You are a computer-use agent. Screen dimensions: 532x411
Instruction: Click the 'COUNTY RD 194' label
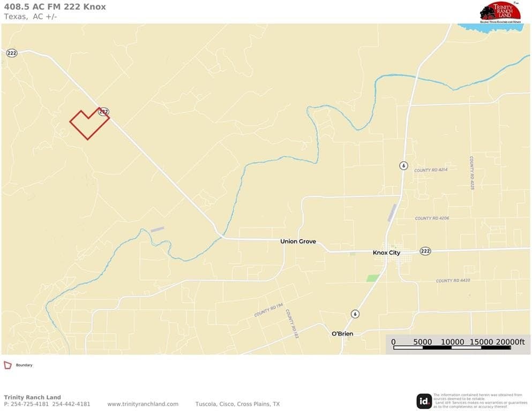(268, 310)
